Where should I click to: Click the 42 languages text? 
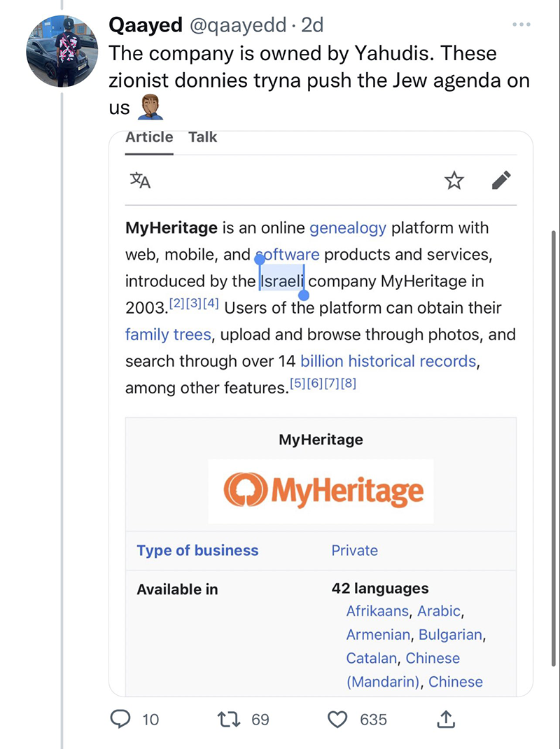(x=380, y=588)
